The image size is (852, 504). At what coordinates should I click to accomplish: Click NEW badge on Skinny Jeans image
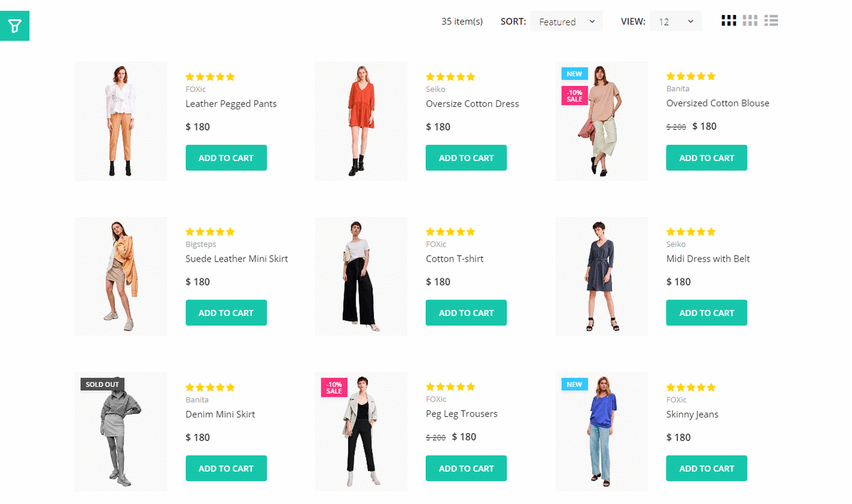click(x=575, y=384)
